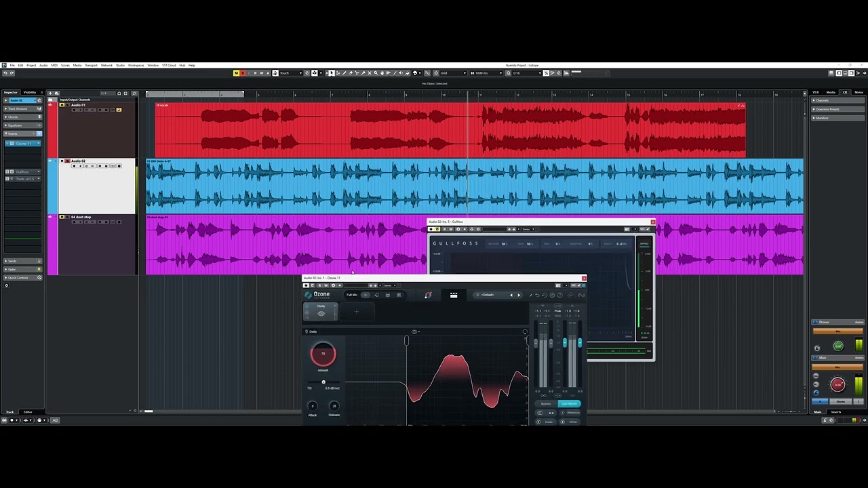Toggle global Read automation R button
The width and height of the screenshot is (868, 488).
[256, 73]
